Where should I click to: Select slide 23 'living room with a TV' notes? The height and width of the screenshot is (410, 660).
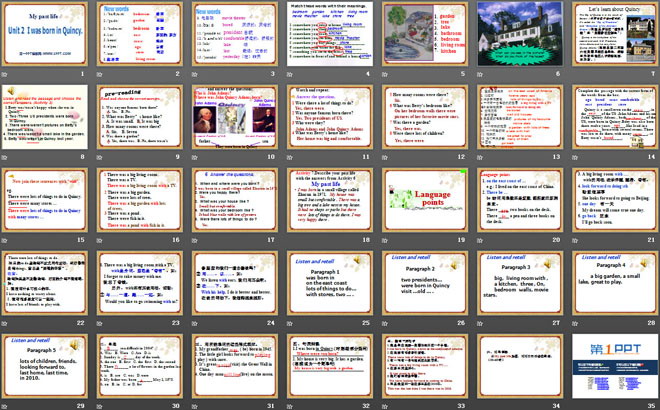coord(140,283)
